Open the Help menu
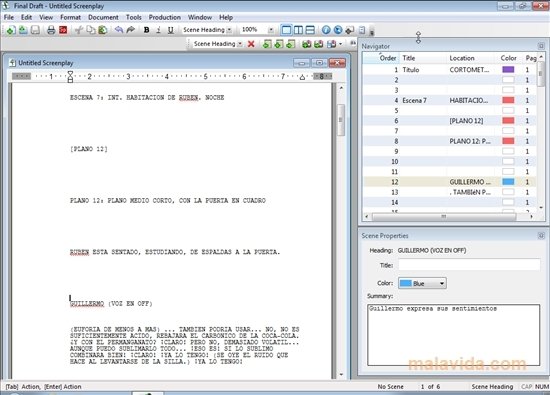The width and height of the screenshot is (550, 395). 226,17
